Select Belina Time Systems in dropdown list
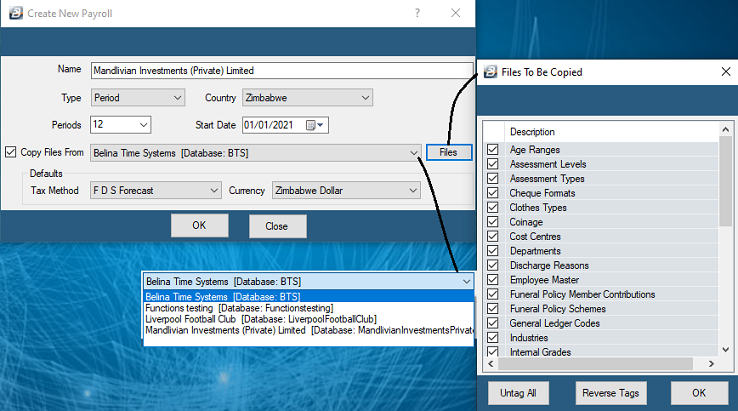Screen dimensions: 738x411 [308, 297]
